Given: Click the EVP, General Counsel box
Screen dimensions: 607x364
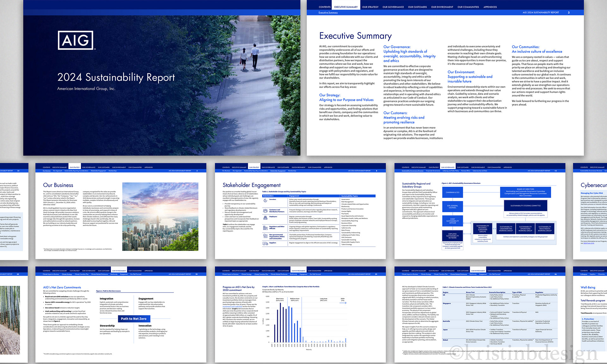Looking at the screenshot, I should pyautogui.click(x=452, y=207).
